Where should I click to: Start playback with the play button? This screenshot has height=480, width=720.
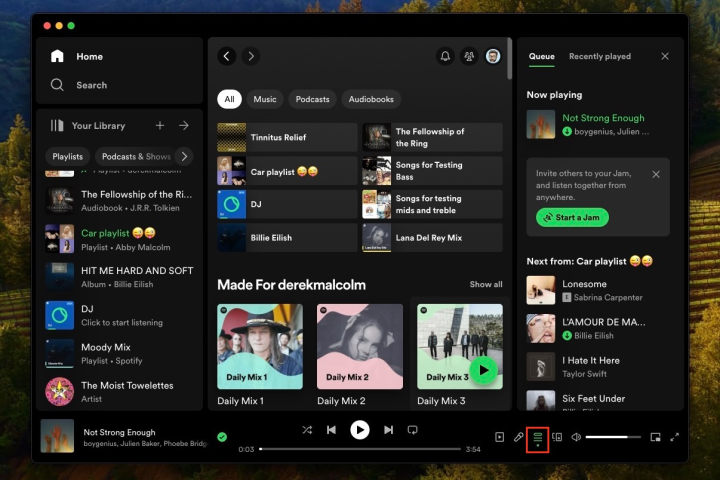coord(360,430)
